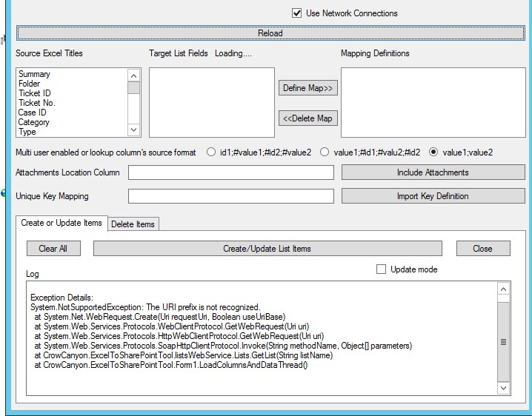Clear the log with Clear All

pos(53,249)
